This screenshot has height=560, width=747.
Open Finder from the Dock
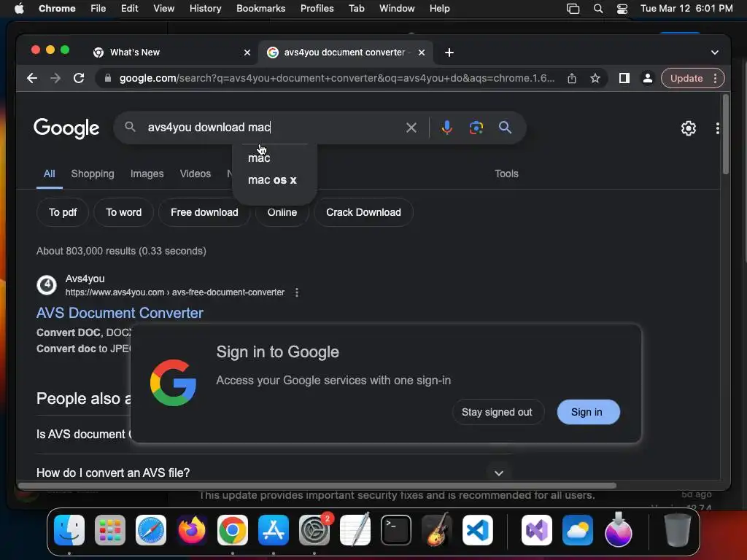click(x=69, y=530)
